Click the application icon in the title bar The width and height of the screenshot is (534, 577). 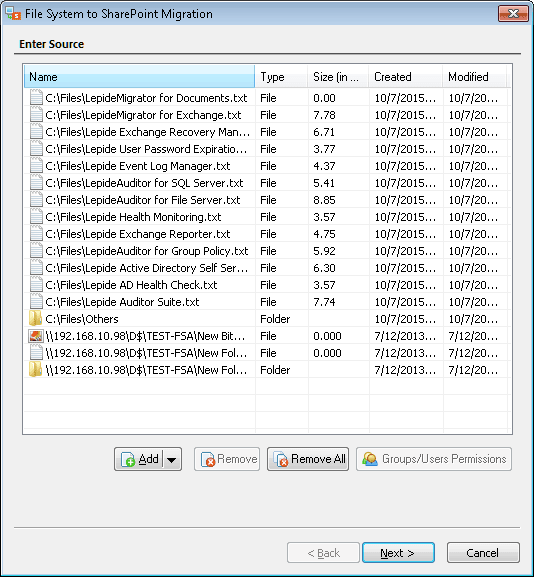pyautogui.click(x=13, y=14)
